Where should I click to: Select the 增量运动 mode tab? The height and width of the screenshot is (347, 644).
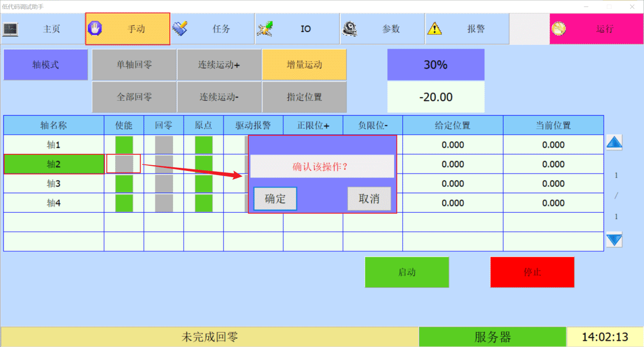click(304, 65)
